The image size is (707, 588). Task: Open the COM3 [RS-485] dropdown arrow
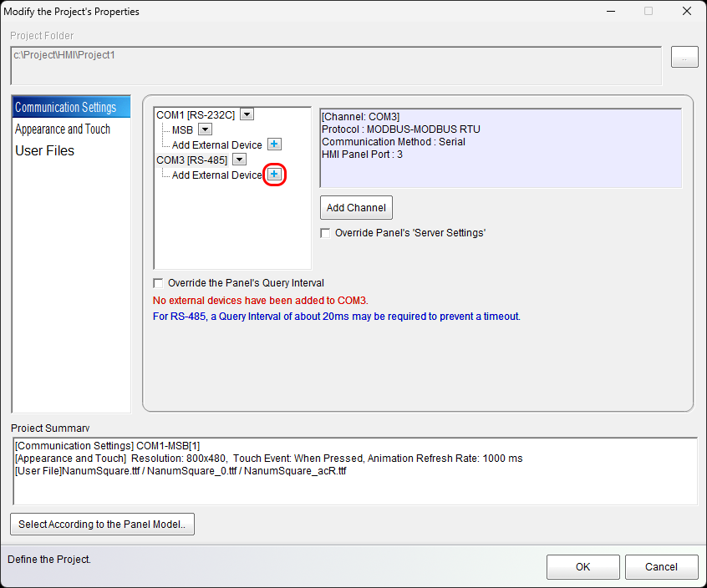coord(239,160)
